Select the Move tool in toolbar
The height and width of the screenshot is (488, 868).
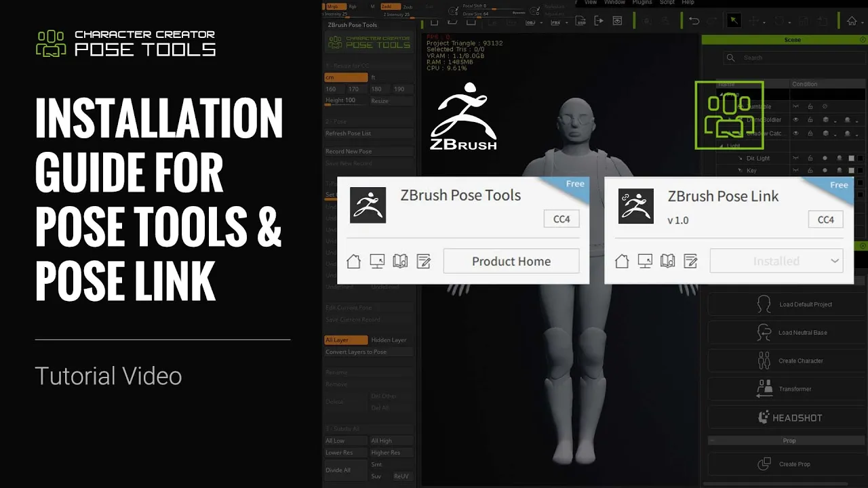(x=753, y=21)
